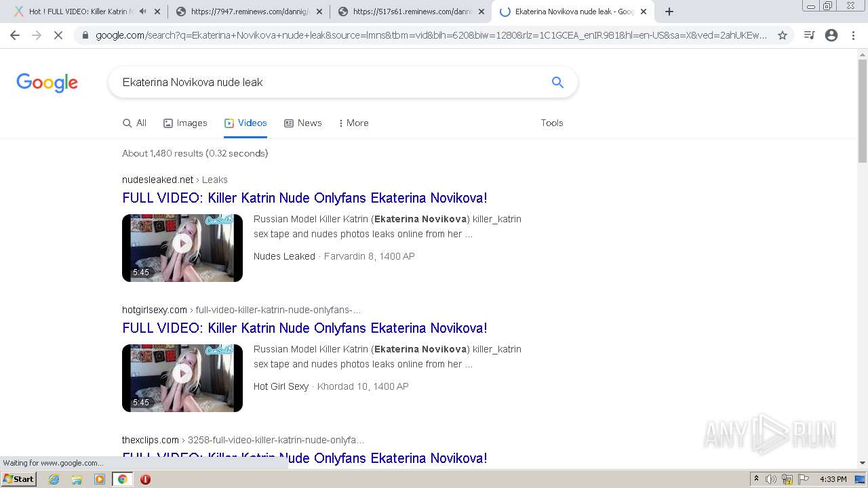Screen dimensions: 868x488
Task: Click the browser forward arrow
Action: pos(37,35)
